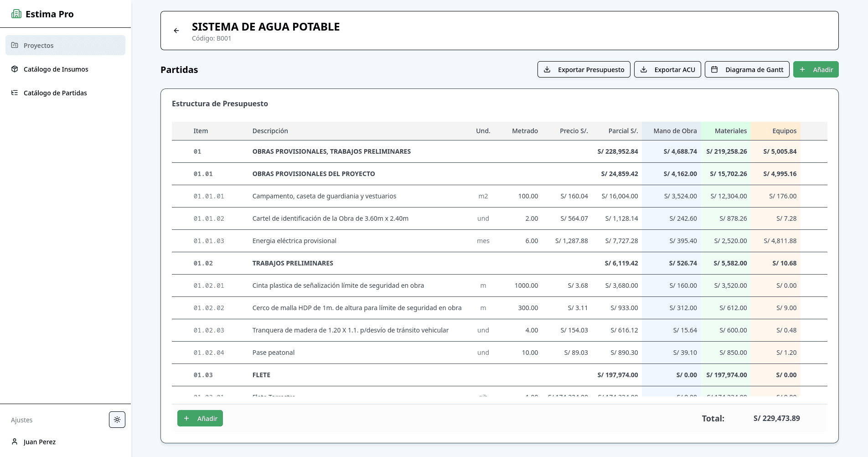This screenshot has height=457, width=868.
Task: Select OBRAS PROVISIONALES DEL PROYECTO row
Action: coord(499,174)
